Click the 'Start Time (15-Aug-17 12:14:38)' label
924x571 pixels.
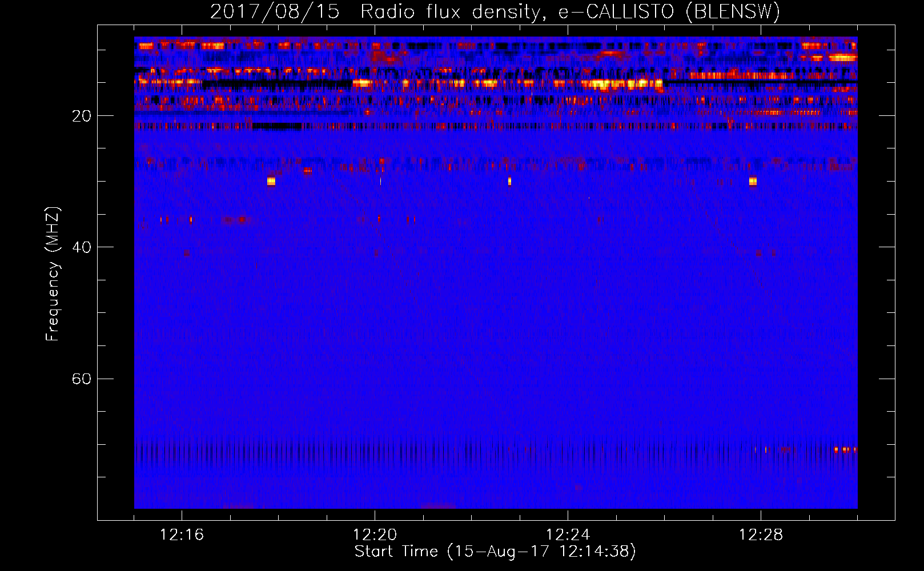[x=495, y=552]
